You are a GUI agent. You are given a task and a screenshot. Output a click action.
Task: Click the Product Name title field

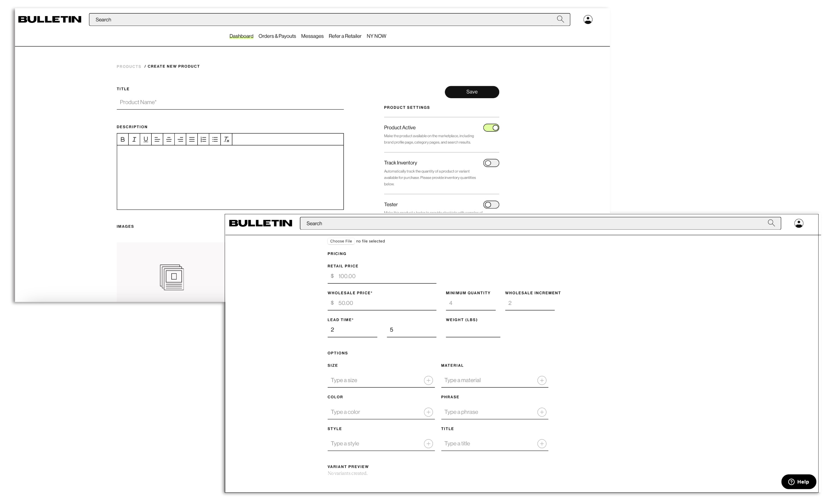(230, 102)
